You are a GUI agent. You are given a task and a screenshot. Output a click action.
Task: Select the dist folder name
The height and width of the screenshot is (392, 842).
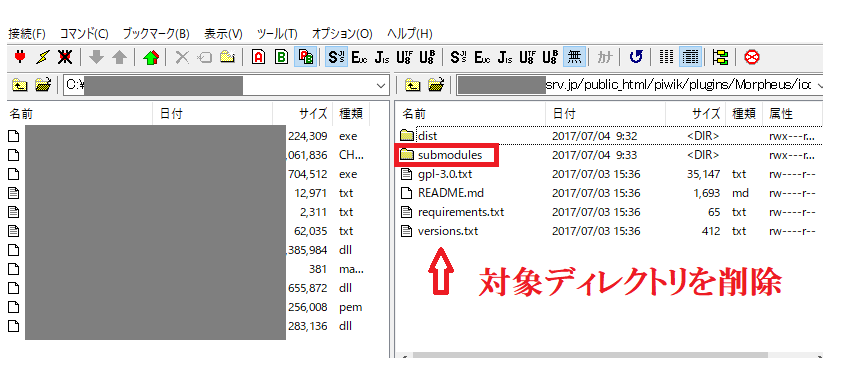427,136
